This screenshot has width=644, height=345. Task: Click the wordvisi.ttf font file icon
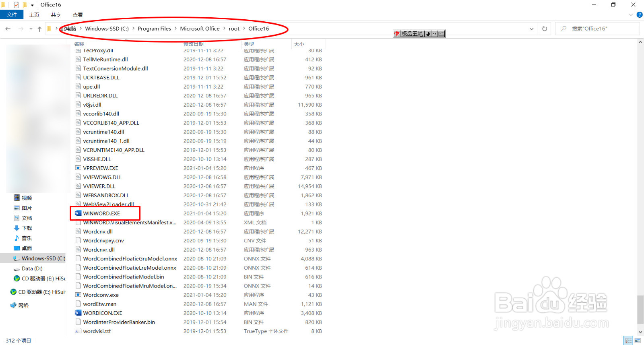coord(78,331)
